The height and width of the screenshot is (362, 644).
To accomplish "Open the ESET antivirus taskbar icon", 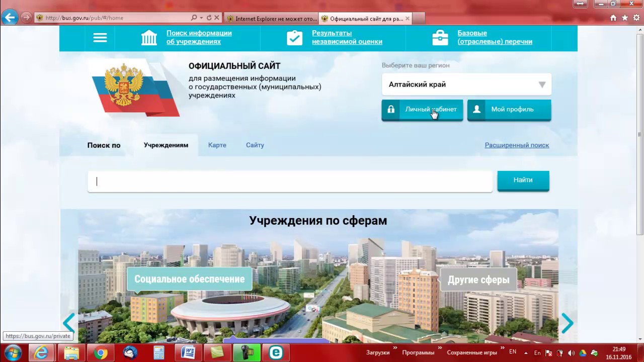I will pos(276,353).
